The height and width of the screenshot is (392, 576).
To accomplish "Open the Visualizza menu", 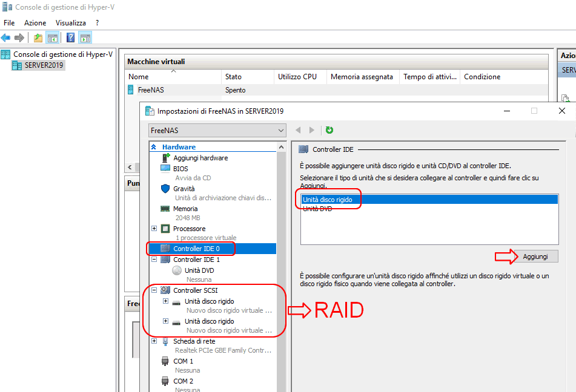I will (70, 23).
